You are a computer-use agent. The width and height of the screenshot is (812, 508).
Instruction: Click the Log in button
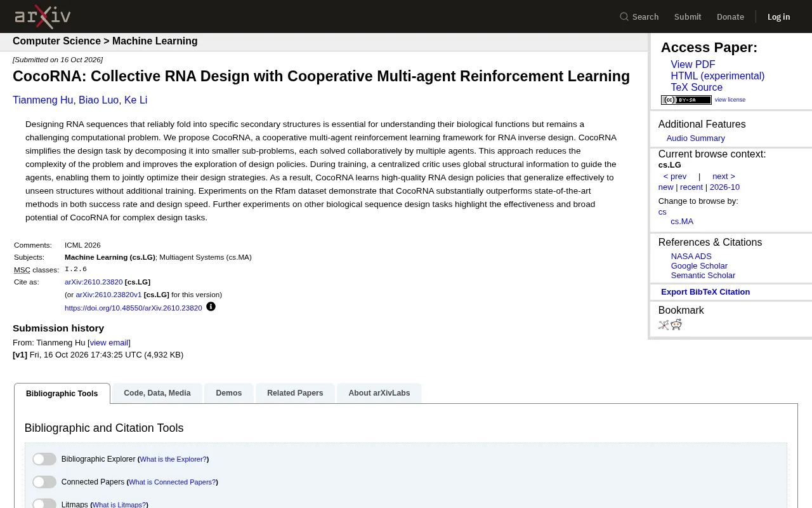[778, 17]
